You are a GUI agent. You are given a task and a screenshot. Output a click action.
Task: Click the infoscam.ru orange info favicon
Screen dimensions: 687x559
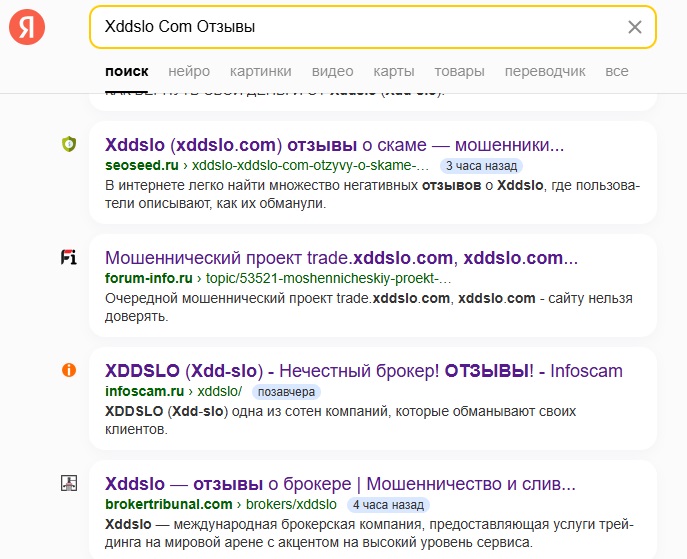[69, 370]
